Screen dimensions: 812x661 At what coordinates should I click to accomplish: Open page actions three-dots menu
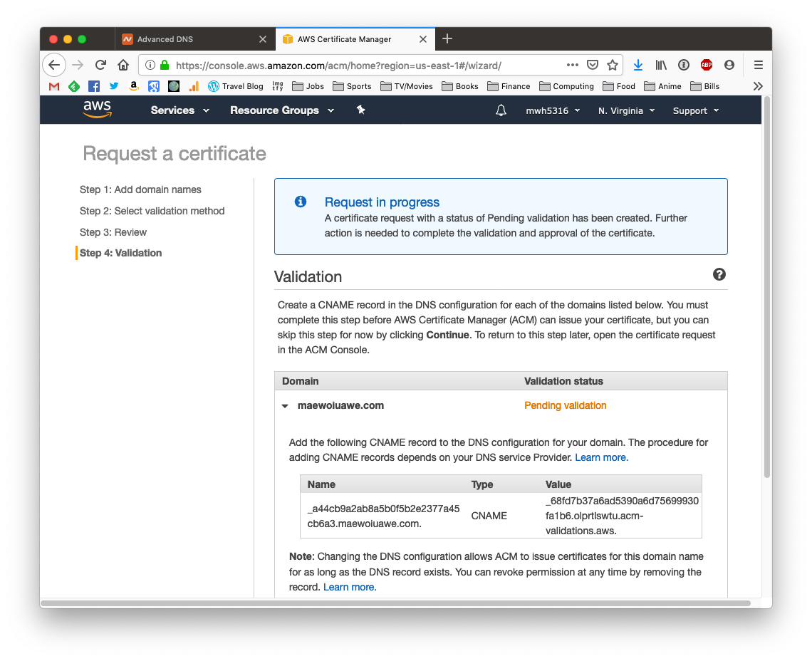pos(572,65)
